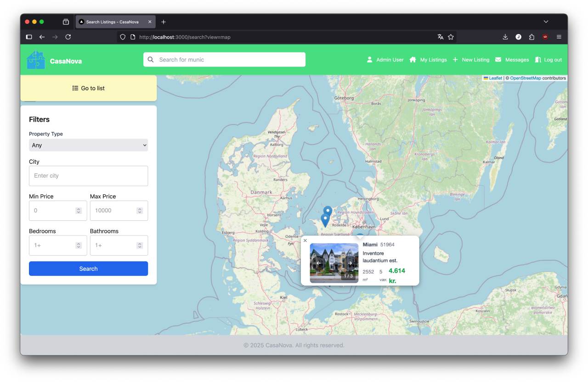Show next photo in listing popup
The image size is (588, 382).
(x=350, y=263)
